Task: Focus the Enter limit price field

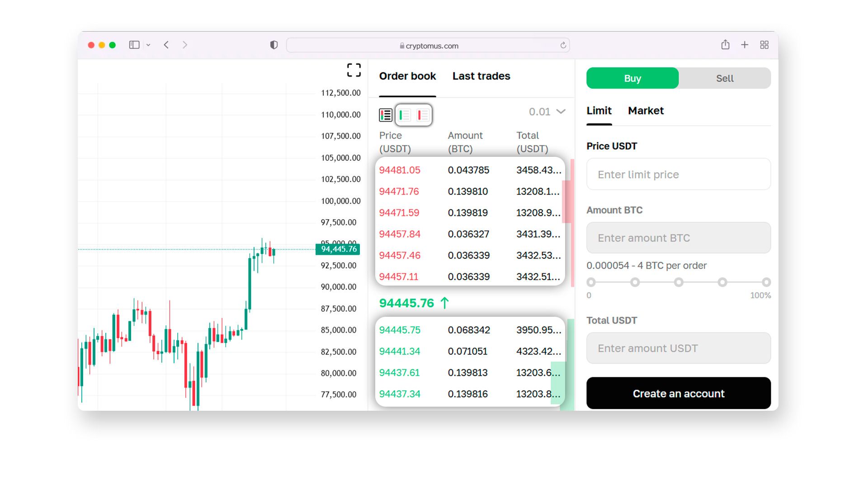Action: (678, 174)
